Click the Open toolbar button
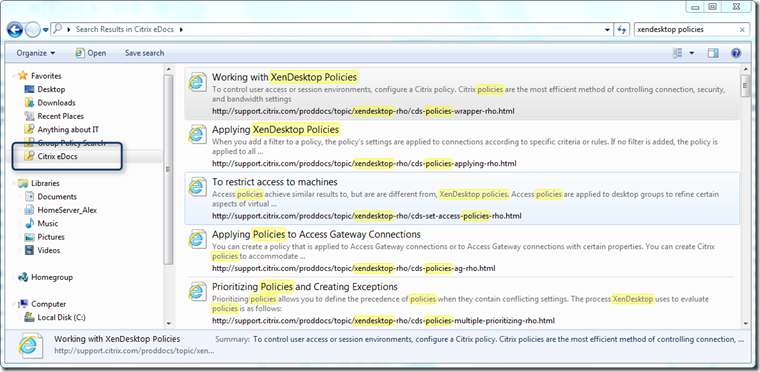 click(x=91, y=53)
